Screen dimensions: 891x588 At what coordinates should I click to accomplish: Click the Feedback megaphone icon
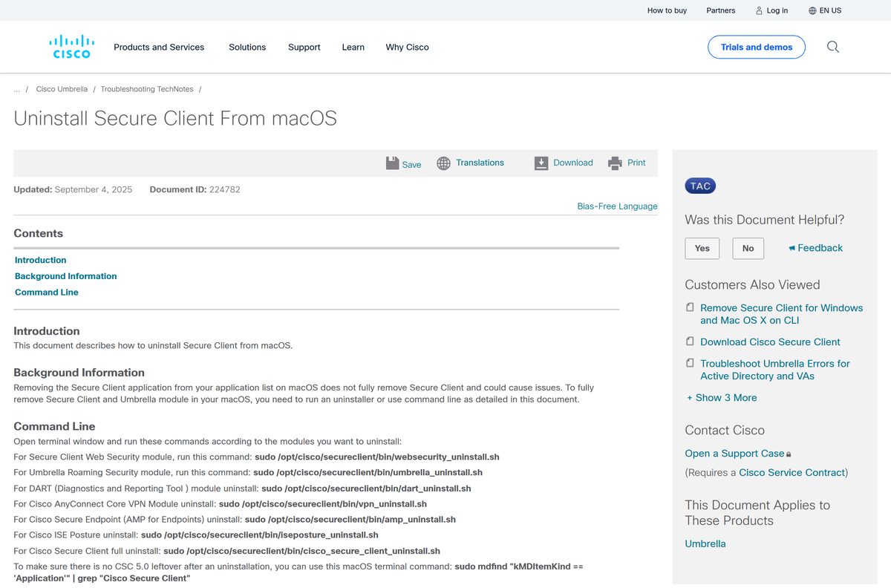tap(792, 248)
